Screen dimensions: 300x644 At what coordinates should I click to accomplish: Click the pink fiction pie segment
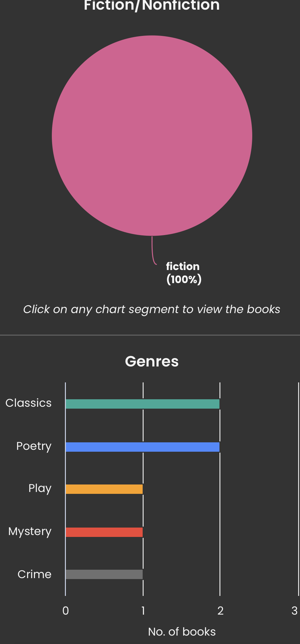point(152,136)
